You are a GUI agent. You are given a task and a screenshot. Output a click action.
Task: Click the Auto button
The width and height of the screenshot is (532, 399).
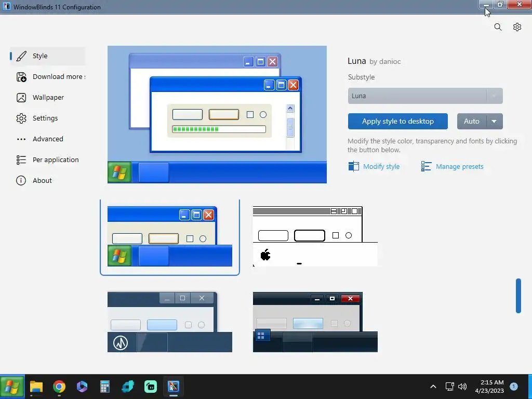[x=472, y=122]
